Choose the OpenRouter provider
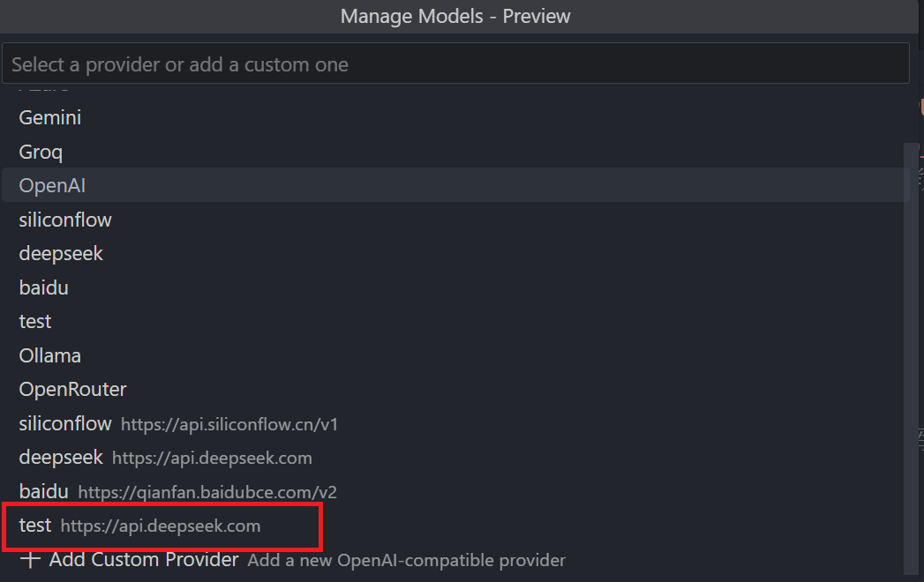Image resolution: width=924 pixels, height=582 pixels. 72,389
